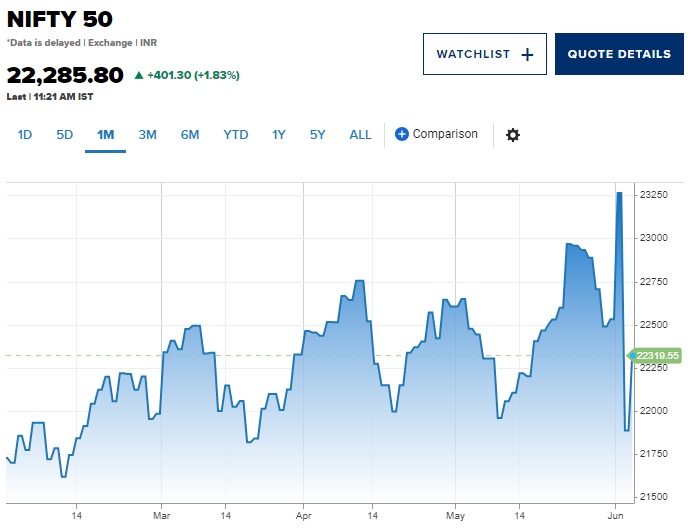Select the 1M time range tab

pos(105,135)
